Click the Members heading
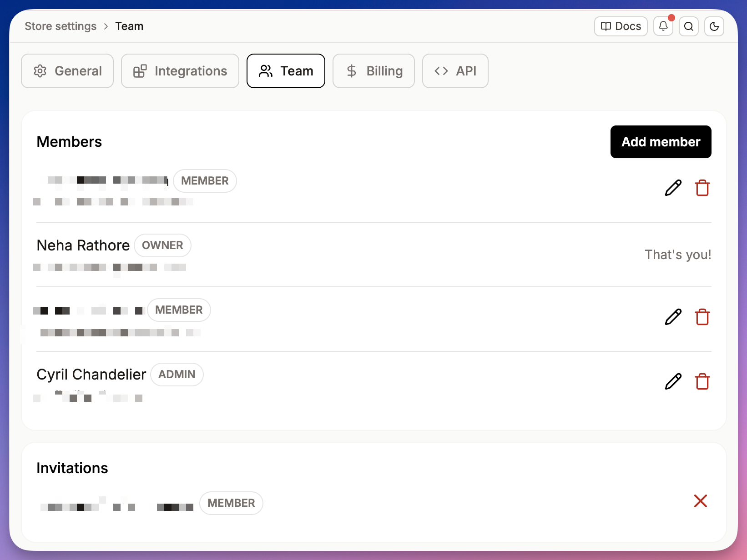Screen dimensions: 747x560 tap(69, 142)
